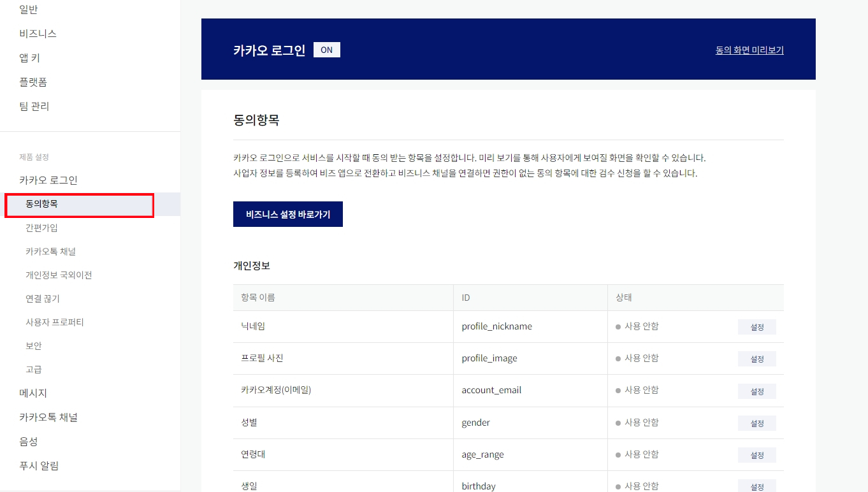Select 카카오 로그인 in product settings

click(48, 180)
